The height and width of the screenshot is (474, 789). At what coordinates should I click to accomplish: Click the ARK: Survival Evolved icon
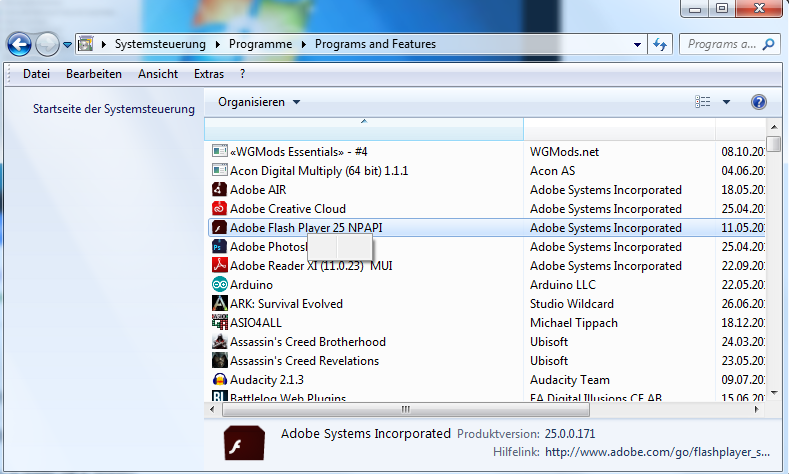point(219,303)
